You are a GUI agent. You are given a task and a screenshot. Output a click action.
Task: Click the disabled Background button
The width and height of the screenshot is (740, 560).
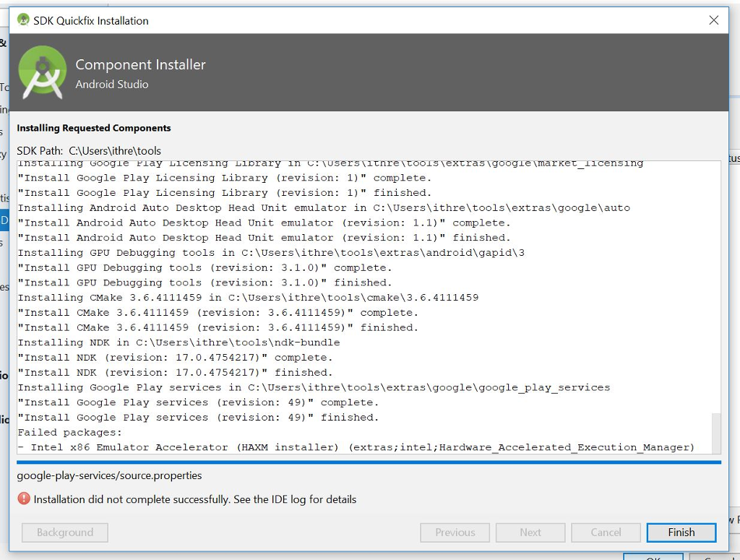coord(64,533)
